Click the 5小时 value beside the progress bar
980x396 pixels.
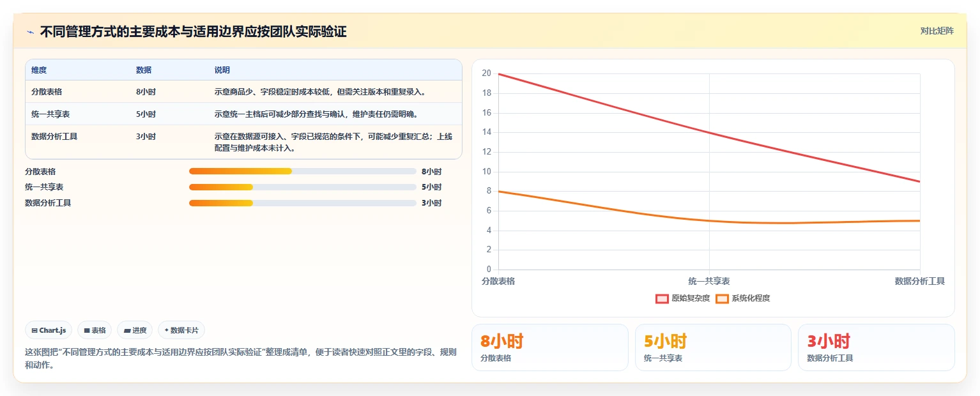point(431,187)
